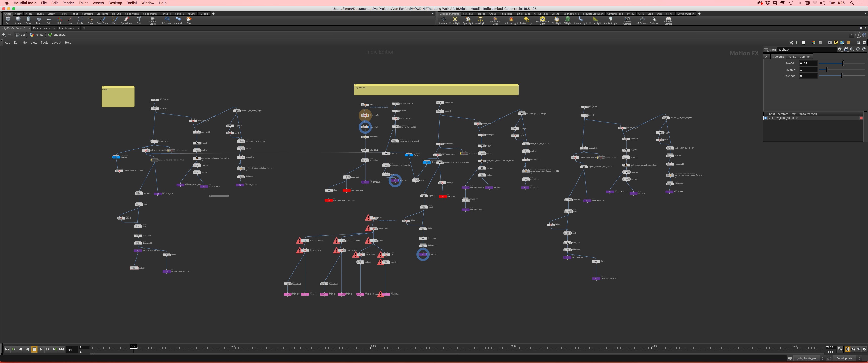Toggle audio speaker button near timeline
Screen dimensions: 868x363
point(859,349)
